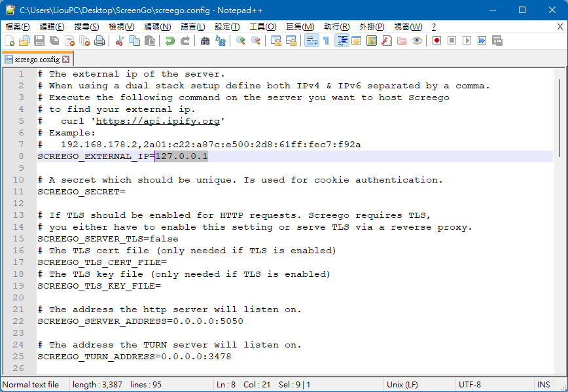Open Find with the binoculars icon
The height and width of the screenshot is (392, 568).
coord(205,41)
